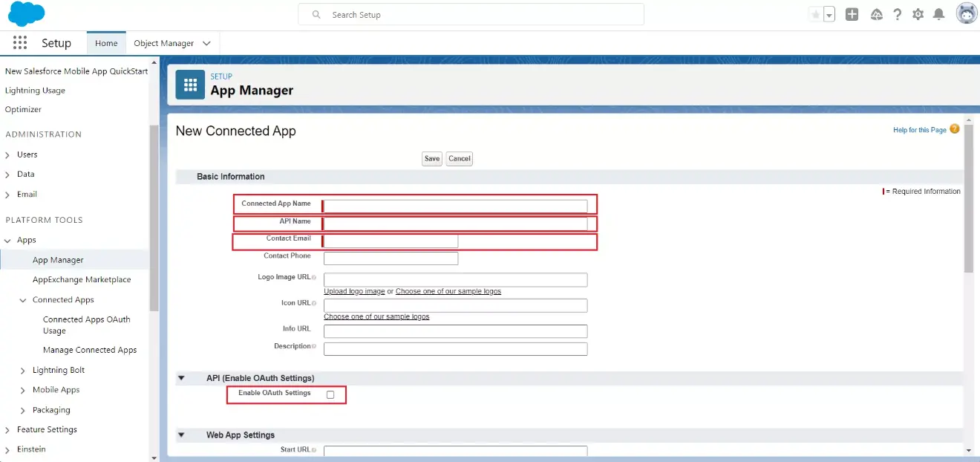The height and width of the screenshot is (462, 980).
Task: Click the Start URL input field
Action: (456, 451)
